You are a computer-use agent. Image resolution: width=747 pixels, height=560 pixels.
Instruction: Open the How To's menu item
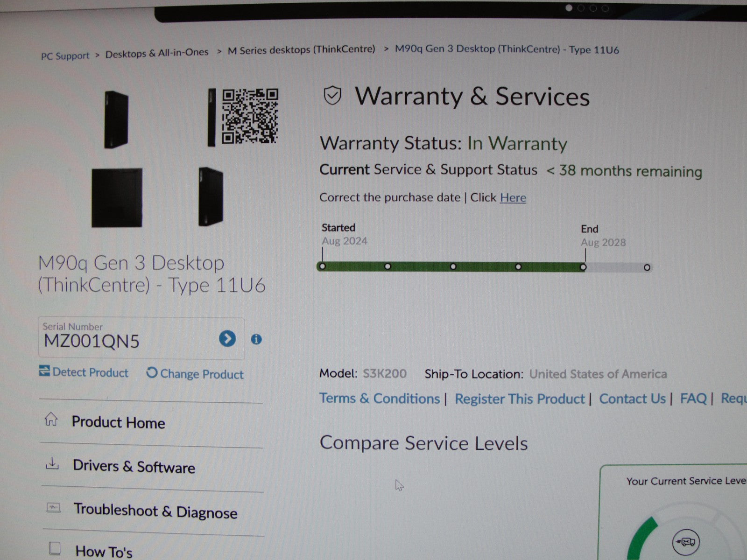tap(104, 551)
